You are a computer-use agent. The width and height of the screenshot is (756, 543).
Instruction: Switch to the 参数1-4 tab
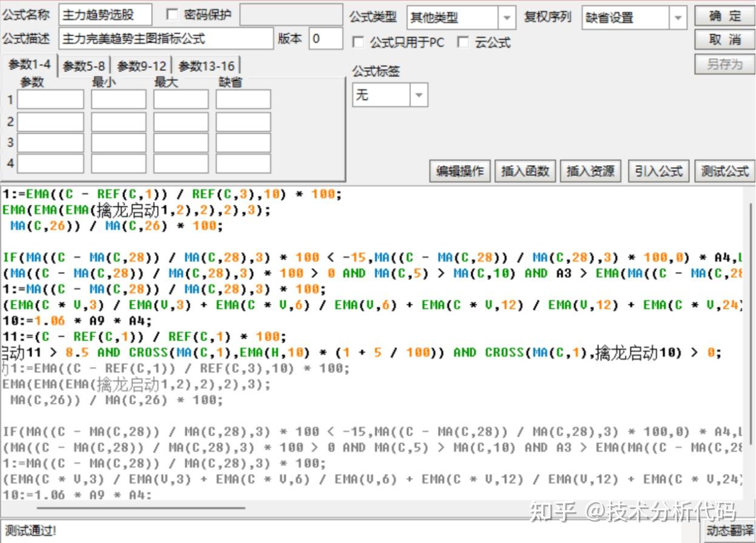[29, 65]
